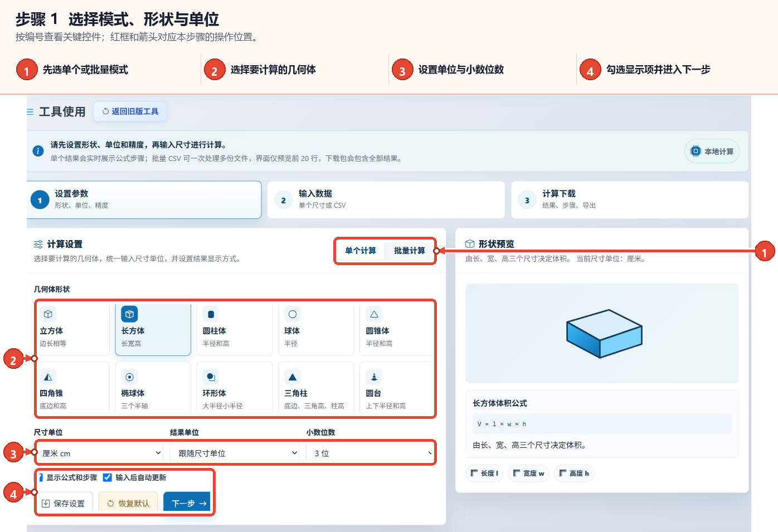The width and height of the screenshot is (778, 532).
Task: Choose the 长方体 cuboid shape icon
Action: pos(129,314)
